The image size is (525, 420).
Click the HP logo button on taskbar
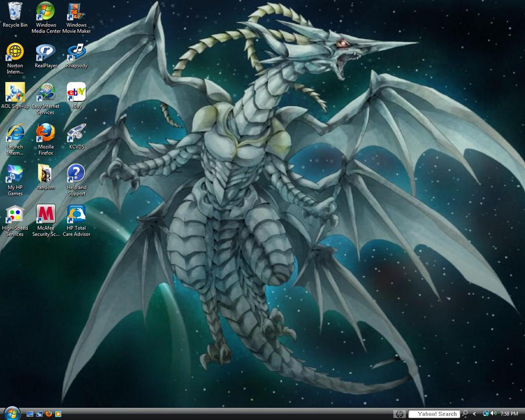coord(399,414)
